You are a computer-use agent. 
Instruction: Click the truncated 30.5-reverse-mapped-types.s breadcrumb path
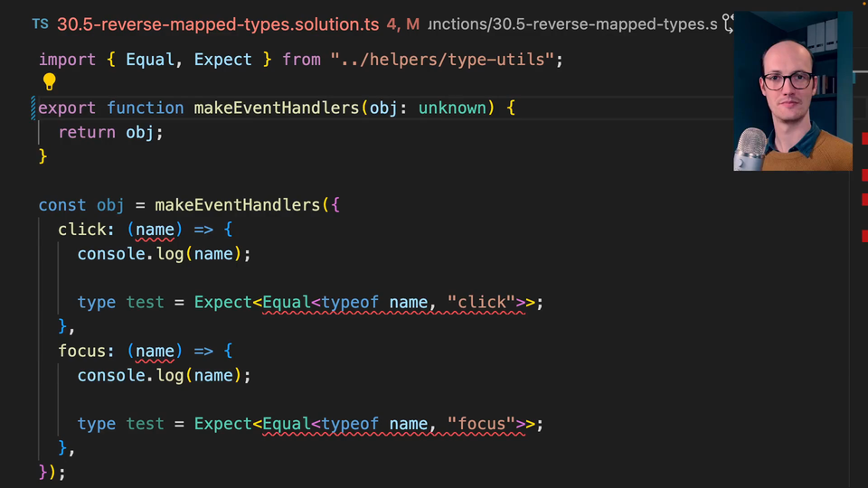572,24
